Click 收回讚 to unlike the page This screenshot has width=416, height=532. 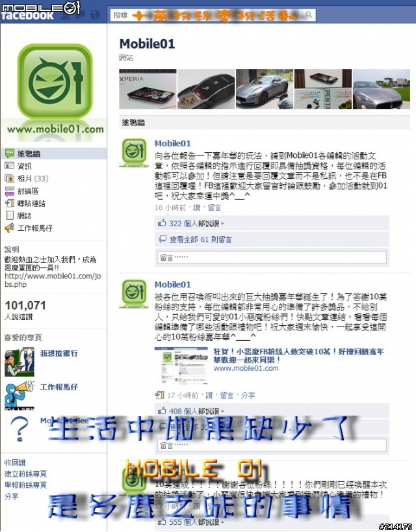tap(15, 463)
